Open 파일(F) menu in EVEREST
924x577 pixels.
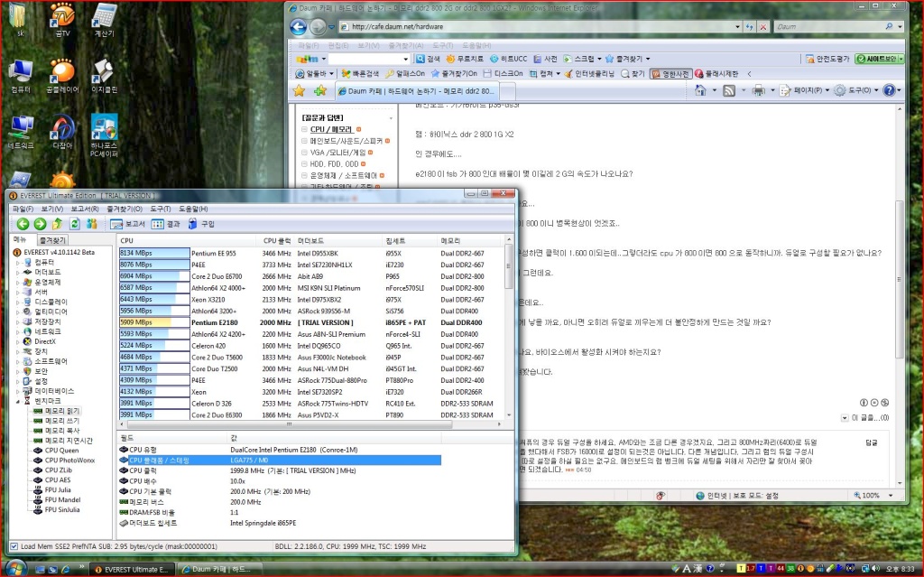pos(23,209)
